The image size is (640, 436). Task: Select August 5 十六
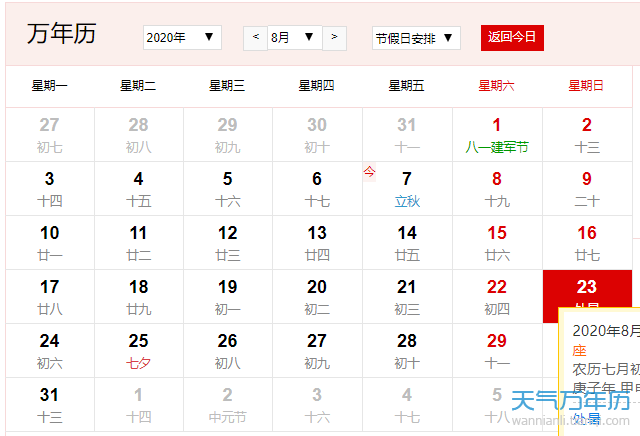228,189
